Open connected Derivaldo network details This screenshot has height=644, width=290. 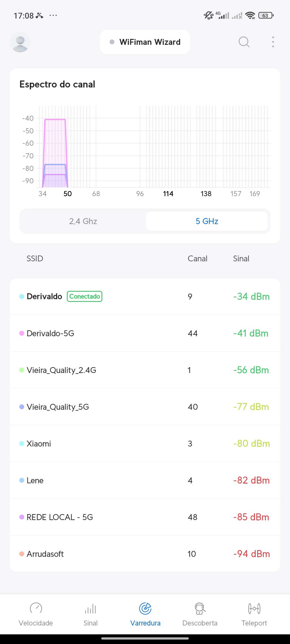(145, 297)
